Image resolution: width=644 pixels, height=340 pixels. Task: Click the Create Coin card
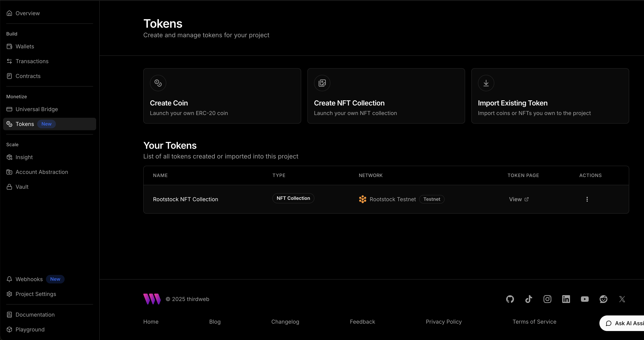click(222, 96)
